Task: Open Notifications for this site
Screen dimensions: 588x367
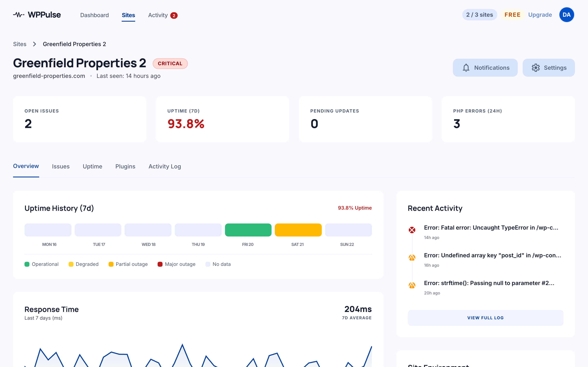Action: tap(485, 67)
